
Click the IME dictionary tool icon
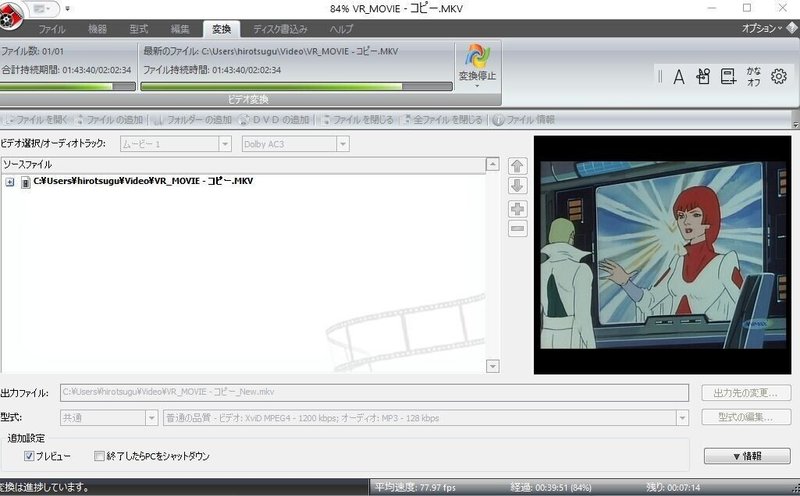pos(728,77)
